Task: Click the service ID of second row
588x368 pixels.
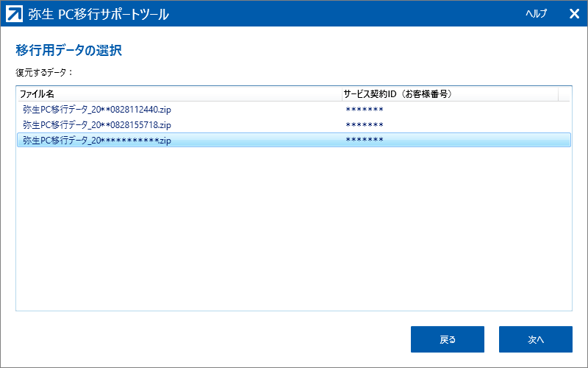Action: [364, 124]
